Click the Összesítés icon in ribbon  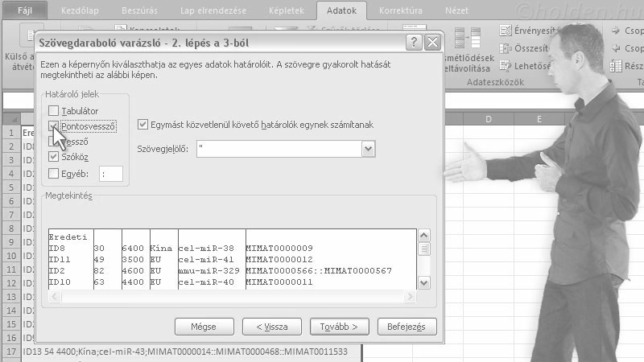[506, 48]
